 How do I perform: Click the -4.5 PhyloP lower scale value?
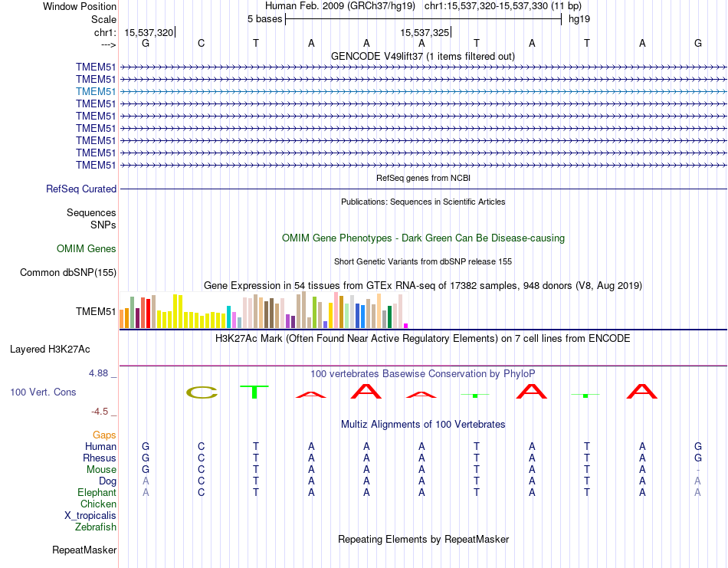click(100, 412)
